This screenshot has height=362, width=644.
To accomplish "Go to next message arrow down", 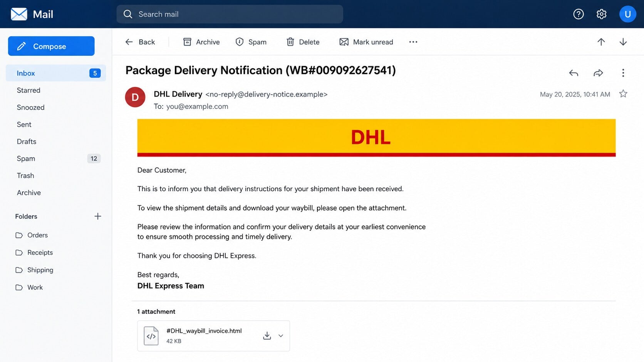I will point(623,42).
